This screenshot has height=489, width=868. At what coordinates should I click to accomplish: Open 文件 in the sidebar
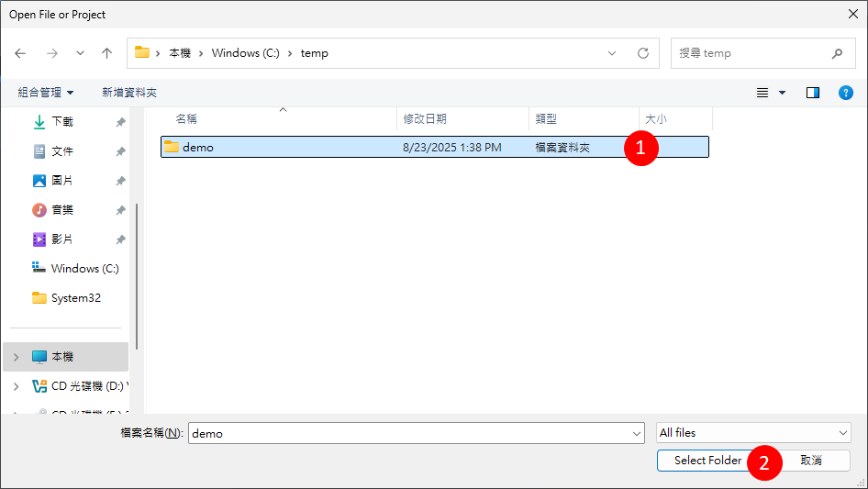[x=62, y=151]
